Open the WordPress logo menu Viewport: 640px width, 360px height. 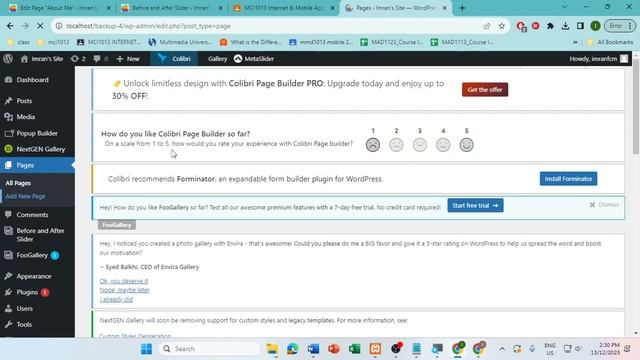(x=8, y=58)
